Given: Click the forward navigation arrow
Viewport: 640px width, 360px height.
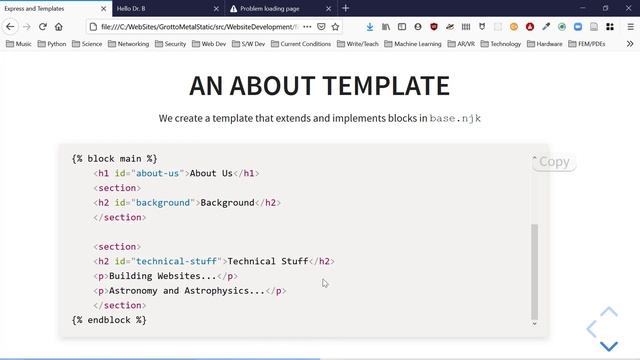Looking at the screenshot, I should (x=27, y=27).
